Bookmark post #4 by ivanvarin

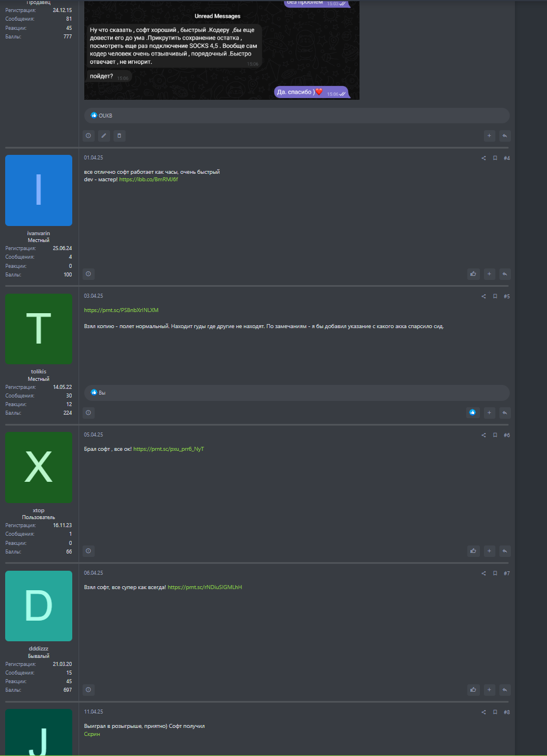click(495, 158)
